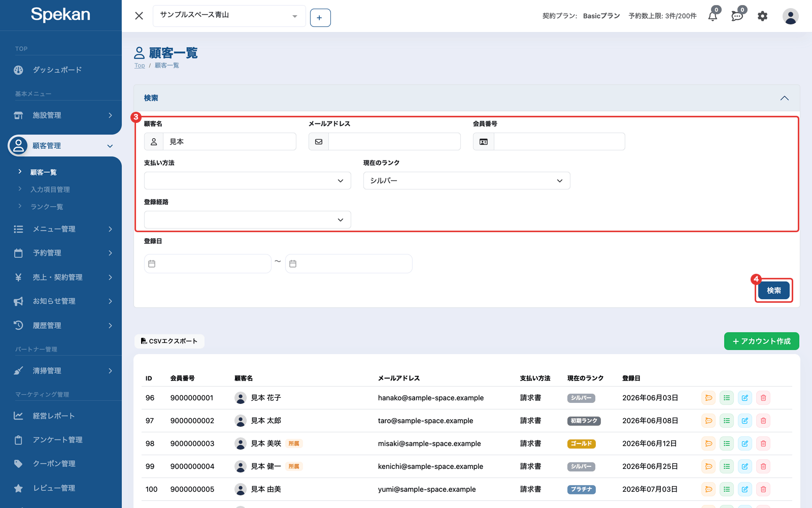Select 入力項目管理 in the sidebar submenu

(x=50, y=189)
